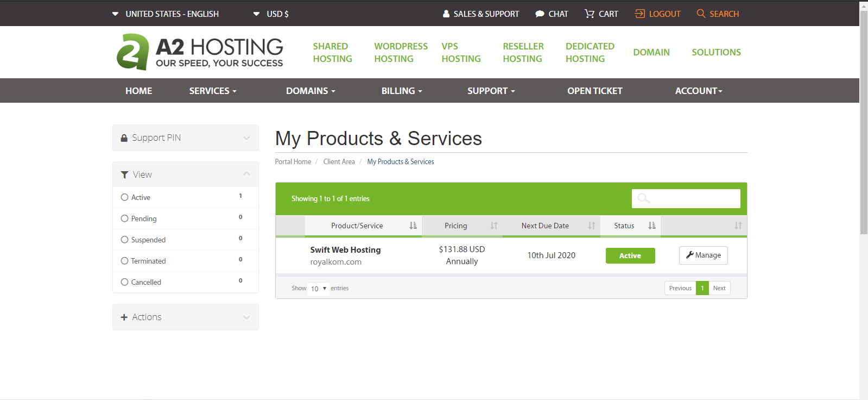This screenshot has height=400, width=868.
Task: Click the 10th Jul 2020 due date
Action: tap(552, 255)
